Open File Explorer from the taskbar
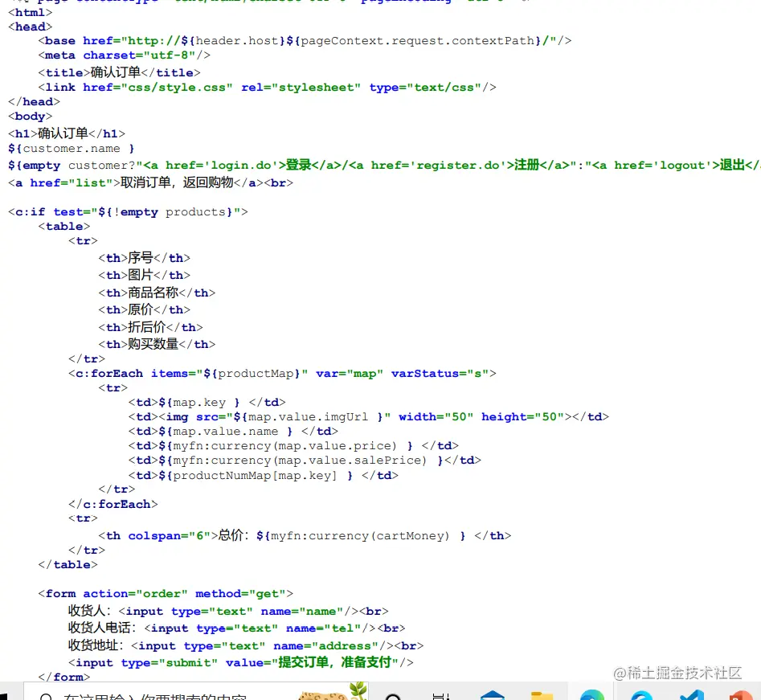Viewport: 761px width, 700px height. pyautogui.click(x=542, y=695)
